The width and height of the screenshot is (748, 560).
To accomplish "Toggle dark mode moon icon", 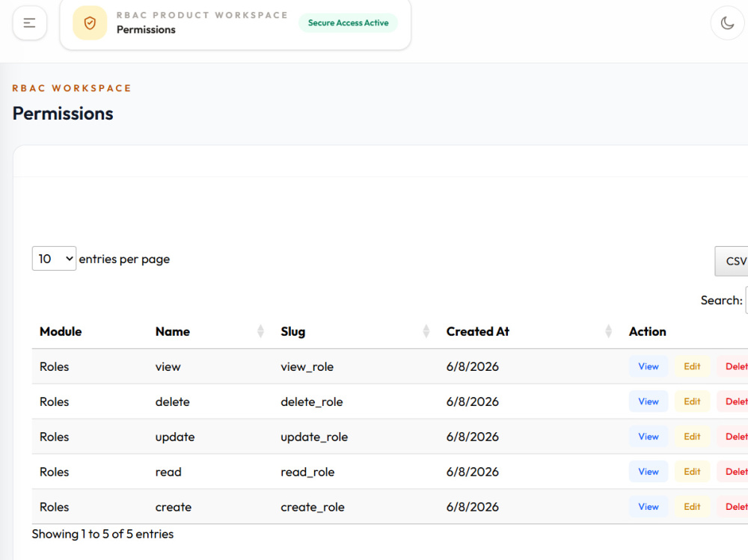I will (x=727, y=23).
